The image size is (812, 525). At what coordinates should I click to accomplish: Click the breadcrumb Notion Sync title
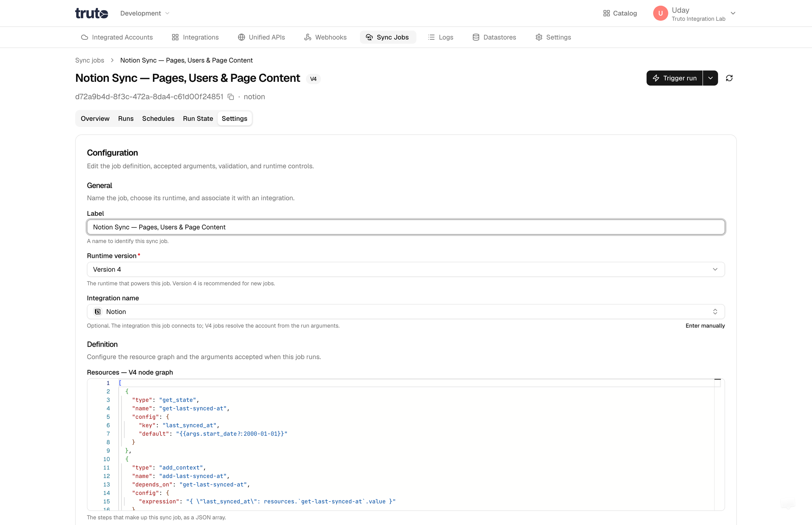(187, 60)
